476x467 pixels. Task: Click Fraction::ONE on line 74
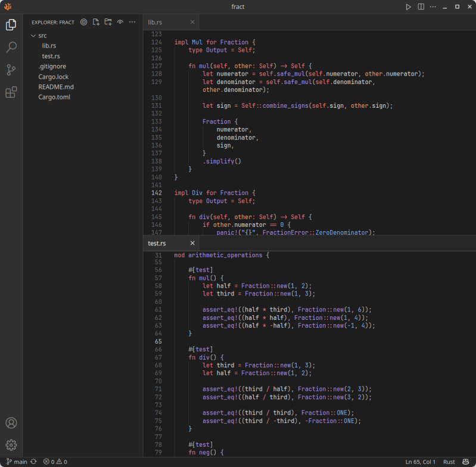pyautogui.click(x=324, y=413)
